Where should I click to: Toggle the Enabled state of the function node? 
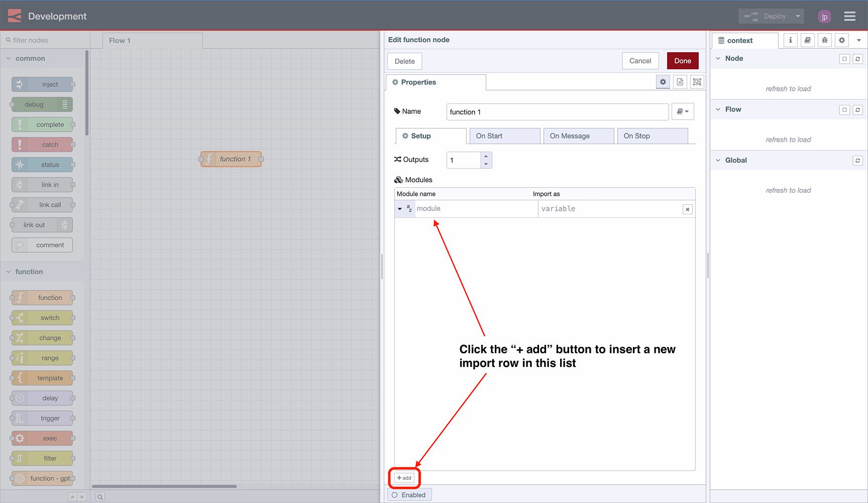click(409, 494)
